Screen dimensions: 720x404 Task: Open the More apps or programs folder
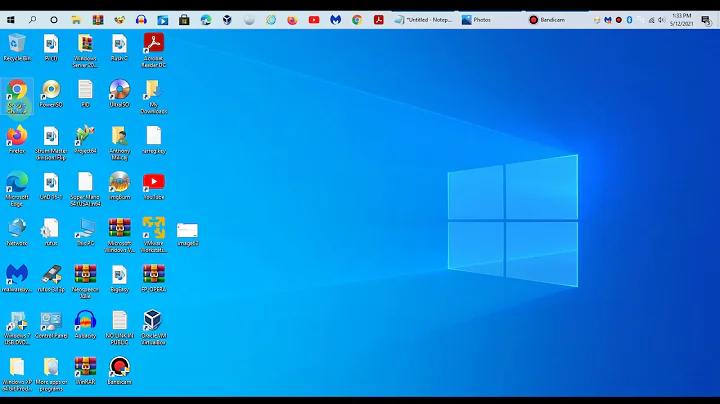click(51, 374)
